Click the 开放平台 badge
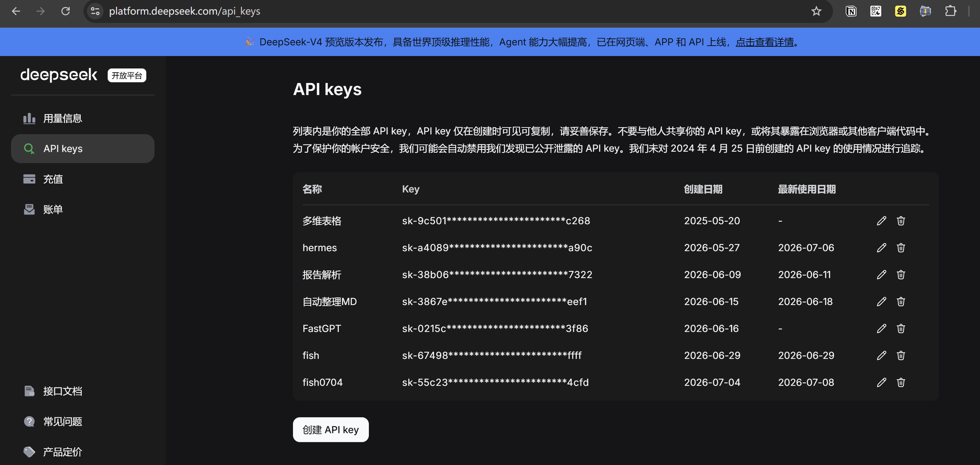This screenshot has width=980, height=465. pos(127,76)
